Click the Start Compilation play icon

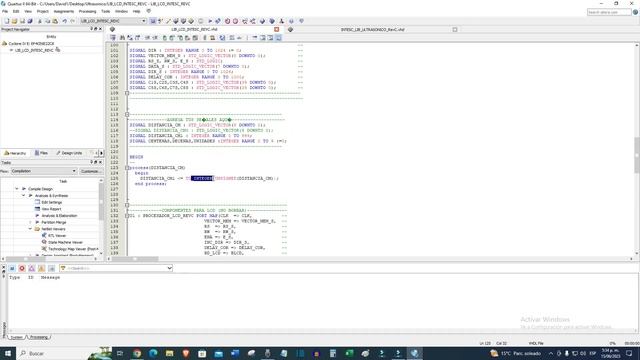point(210,21)
